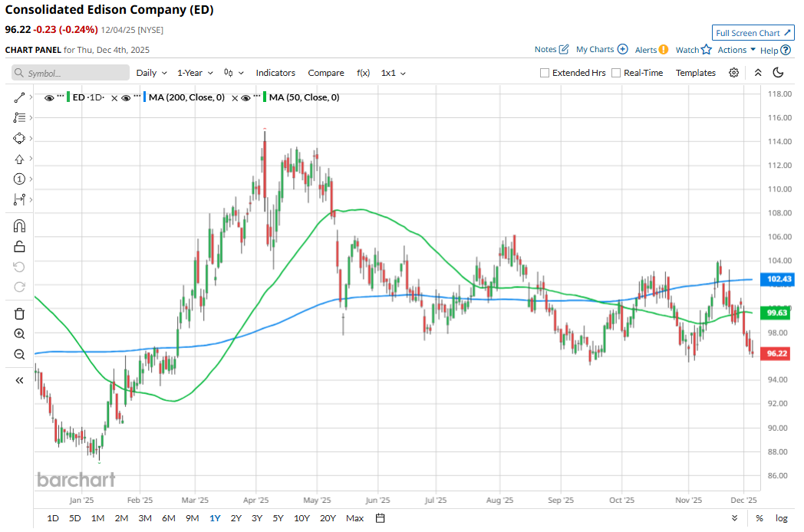804x532 pixels.
Task: Remove the MA 200 indicator
Action: point(234,98)
